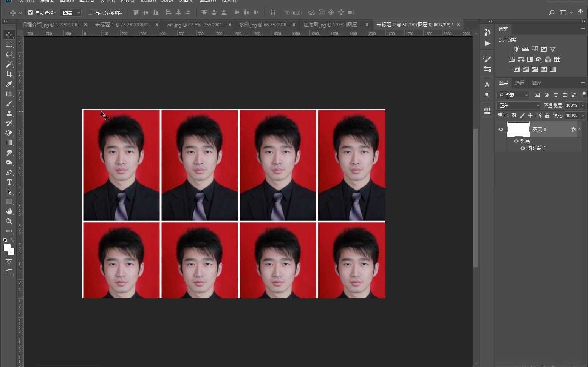Hide the 图案叠加 pattern overlay effect
The width and height of the screenshot is (588, 367).
click(523, 148)
